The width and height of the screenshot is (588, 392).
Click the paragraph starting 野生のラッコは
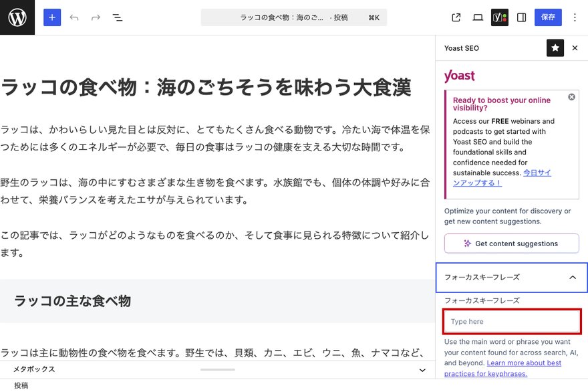pos(215,191)
